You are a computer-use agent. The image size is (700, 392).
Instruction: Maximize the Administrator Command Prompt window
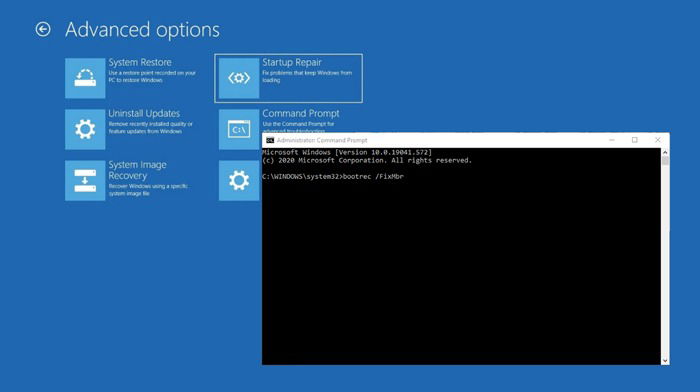coord(634,140)
